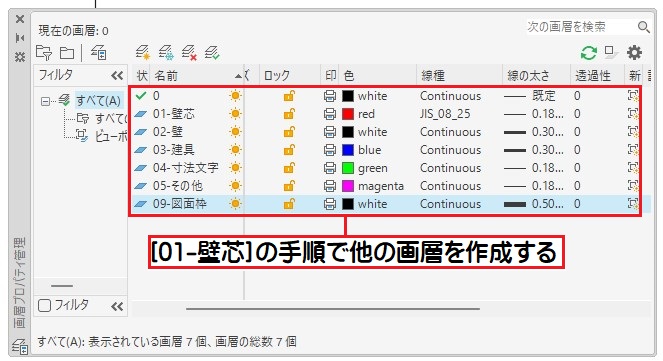Select layer 05-その他
Screen dimensions: 663x361
tap(178, 186)
